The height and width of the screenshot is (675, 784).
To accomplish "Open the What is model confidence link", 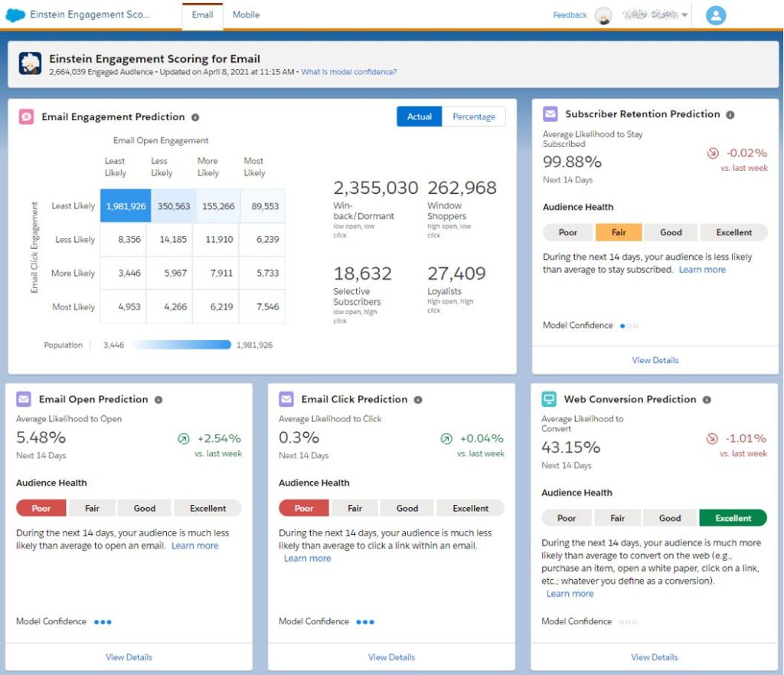I will [349, 72].
